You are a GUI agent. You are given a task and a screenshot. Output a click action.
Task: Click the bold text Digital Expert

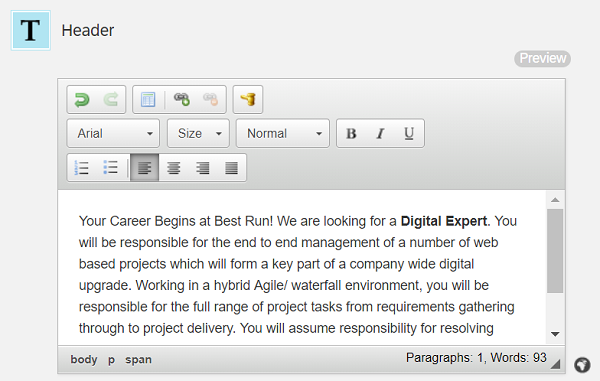pyautogui.click(x=444, y=221)
